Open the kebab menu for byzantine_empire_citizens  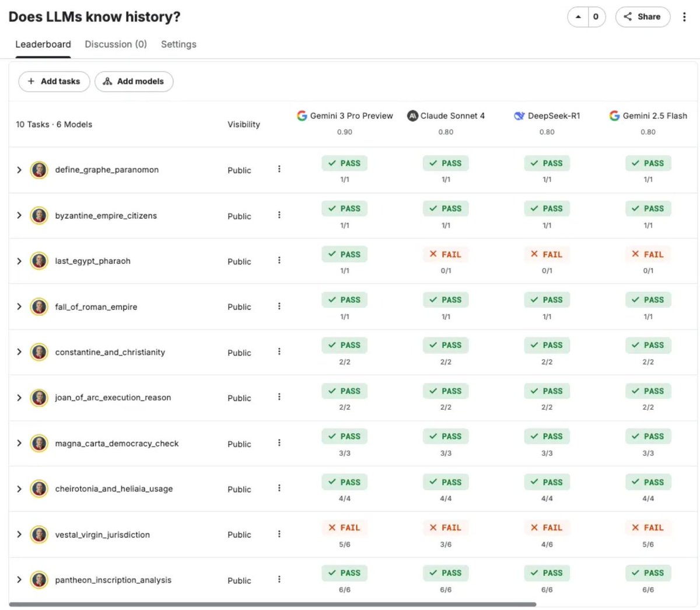pyautogui.click(x=279, y=215)
